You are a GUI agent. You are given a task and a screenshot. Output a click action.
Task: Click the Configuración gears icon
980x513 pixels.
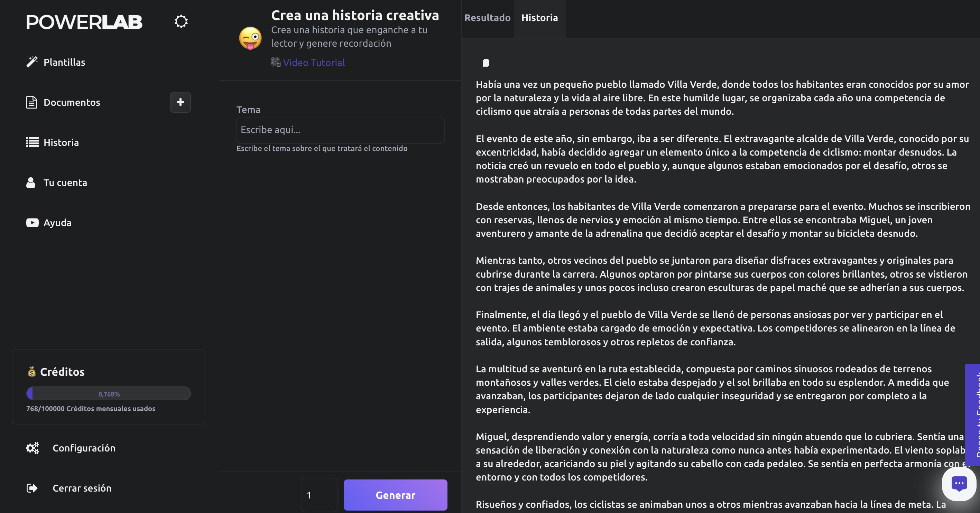[x=33, y=448]
